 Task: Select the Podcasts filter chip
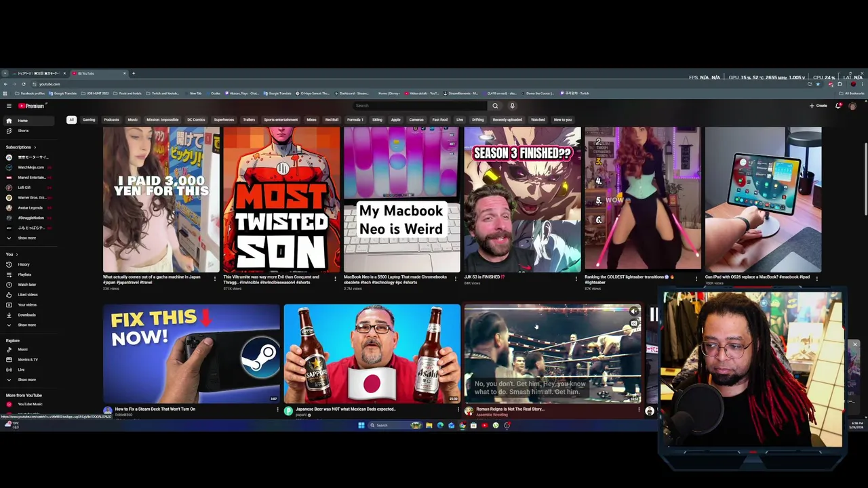tap(111, 120)
